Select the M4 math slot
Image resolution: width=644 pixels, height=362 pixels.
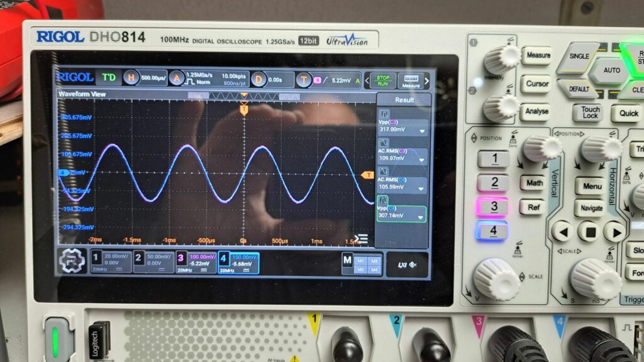(374, 270)
